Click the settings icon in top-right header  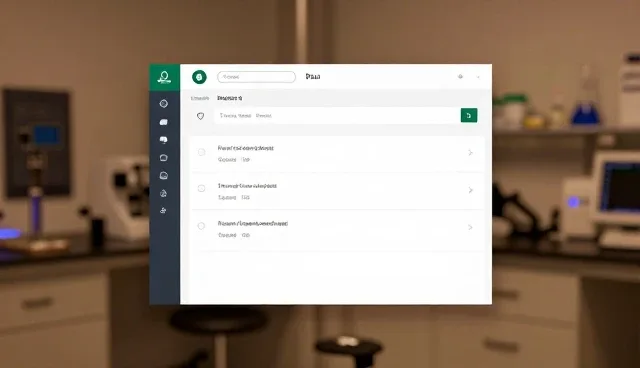click(460, 76)
